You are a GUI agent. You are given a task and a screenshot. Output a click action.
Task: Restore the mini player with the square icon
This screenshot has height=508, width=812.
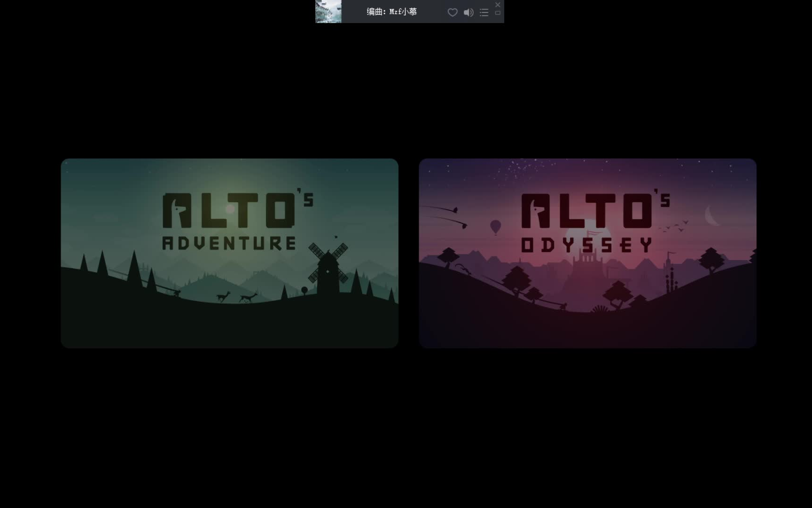[498, 13]
